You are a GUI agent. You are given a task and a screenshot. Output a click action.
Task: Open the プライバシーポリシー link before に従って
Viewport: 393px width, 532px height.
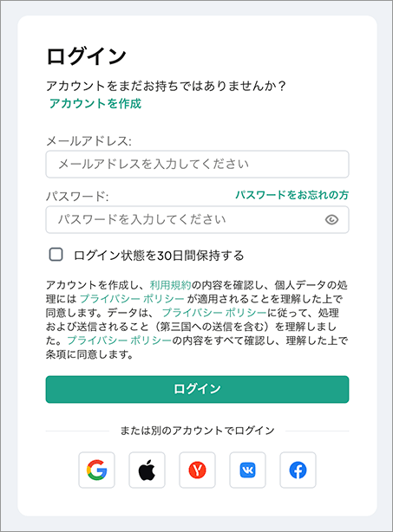tap(214, 313)
